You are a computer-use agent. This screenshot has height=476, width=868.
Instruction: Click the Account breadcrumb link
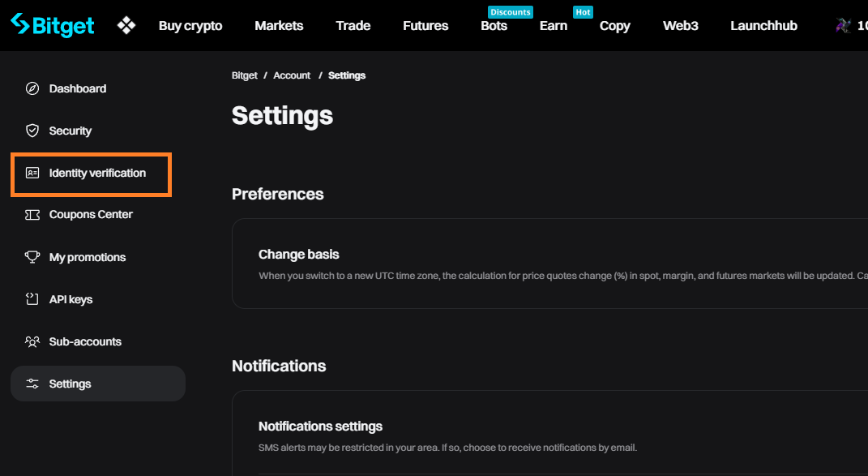click(292, 75)
